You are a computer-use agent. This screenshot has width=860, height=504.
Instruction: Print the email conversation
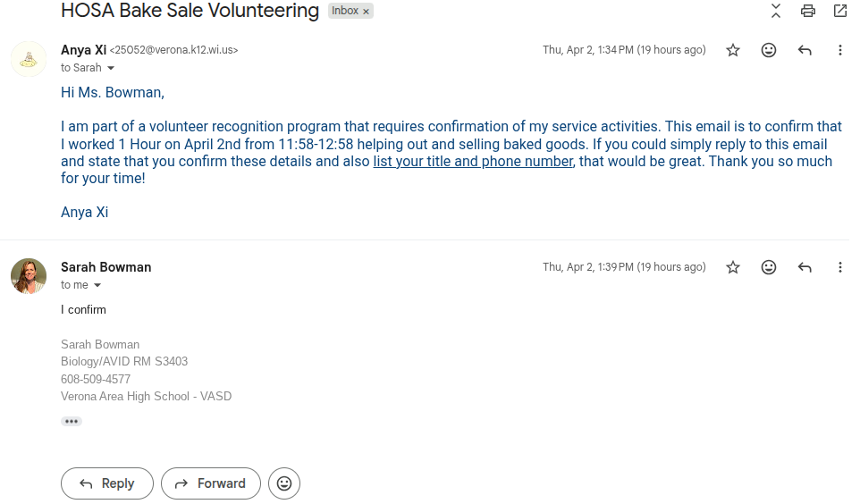point(808,11)
